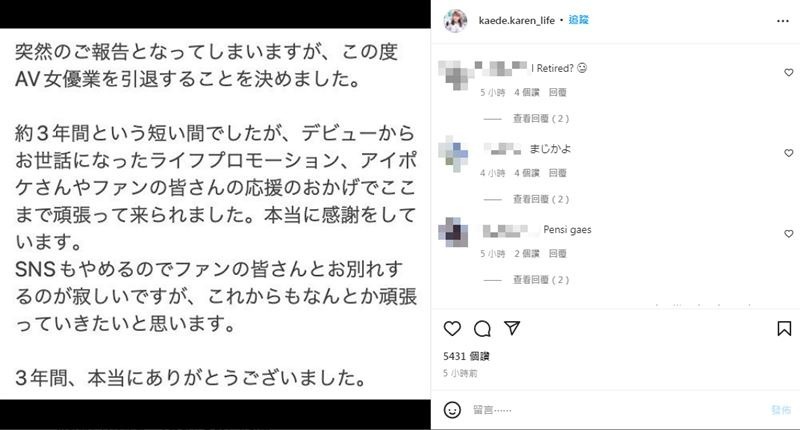Click the 追蹤 follow link

pyautogui.click(x=579, y=20)
